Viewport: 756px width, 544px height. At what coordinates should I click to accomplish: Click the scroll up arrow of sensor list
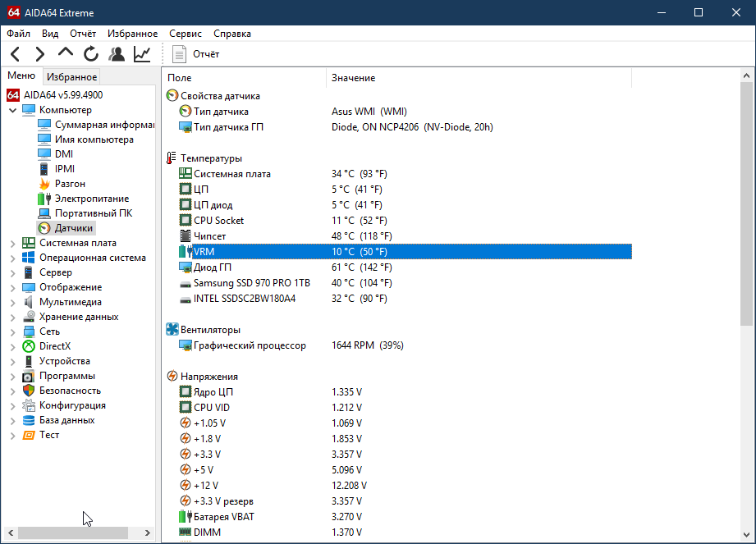[x=746, y=75]
